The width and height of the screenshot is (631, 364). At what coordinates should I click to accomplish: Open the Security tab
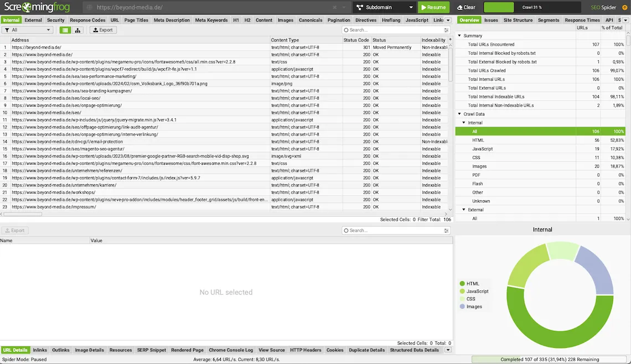[x=55, y=20]
